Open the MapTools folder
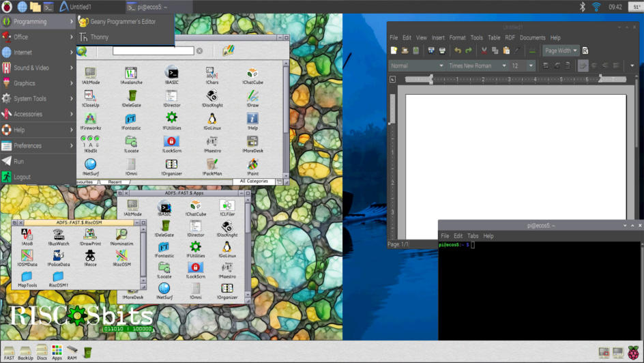Image resolution: width=644 pixels, height=363 pixels. pos(27,279)
